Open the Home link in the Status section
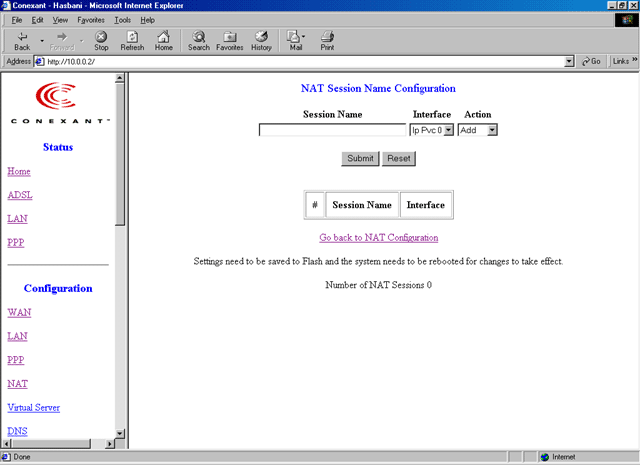 pyautogui.click(x=19, y=171)
